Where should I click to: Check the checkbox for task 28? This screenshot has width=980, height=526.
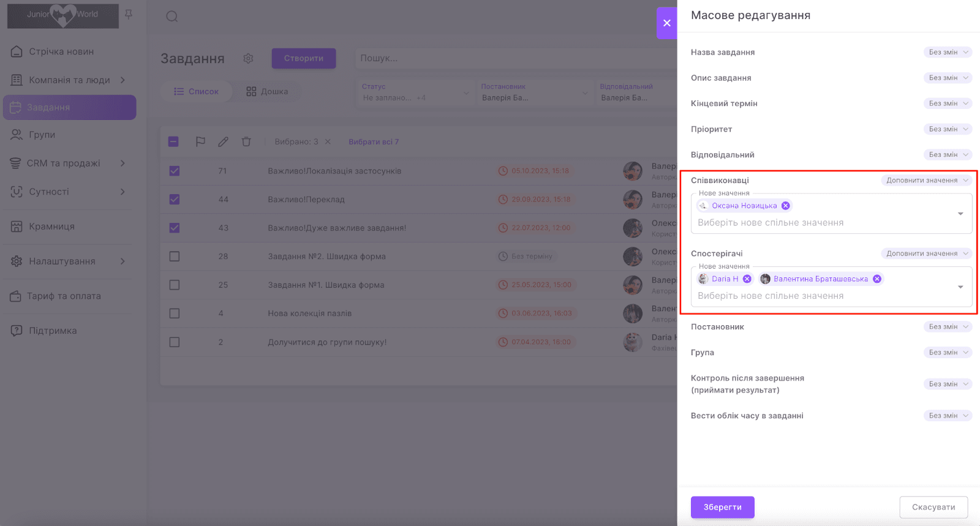(x=175, y=256)
